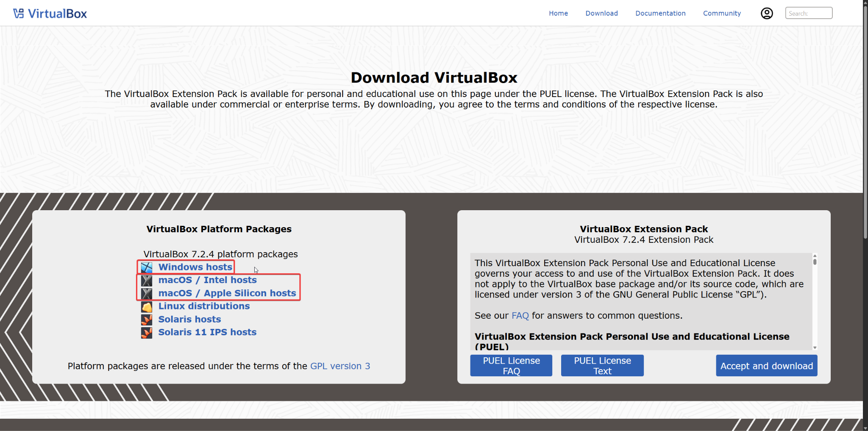Click the Accept and download button
Image resolution: width=868 pixels, height=431 pixels.
click(x=766, y=365)
